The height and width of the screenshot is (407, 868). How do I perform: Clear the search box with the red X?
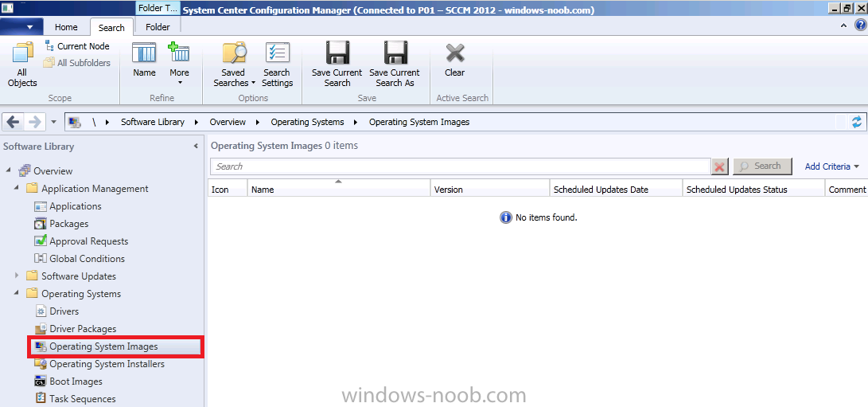click(x=720, y=166)
